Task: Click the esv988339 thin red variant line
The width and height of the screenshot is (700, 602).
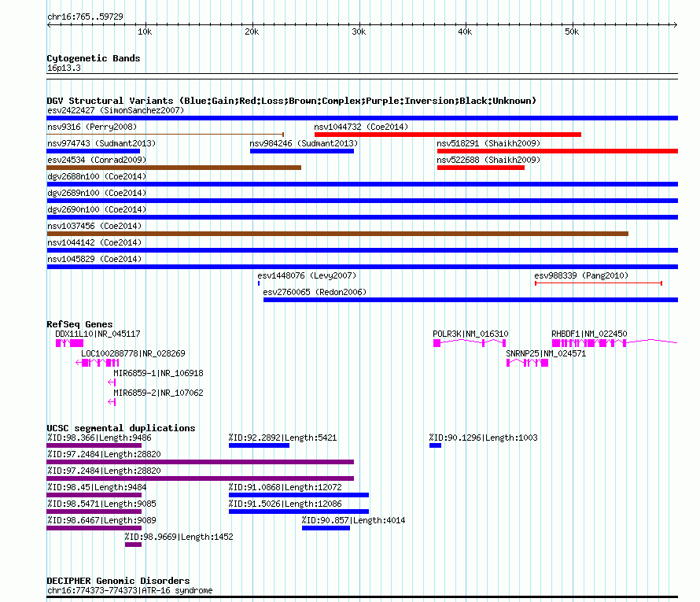Action: coord(599,283)
